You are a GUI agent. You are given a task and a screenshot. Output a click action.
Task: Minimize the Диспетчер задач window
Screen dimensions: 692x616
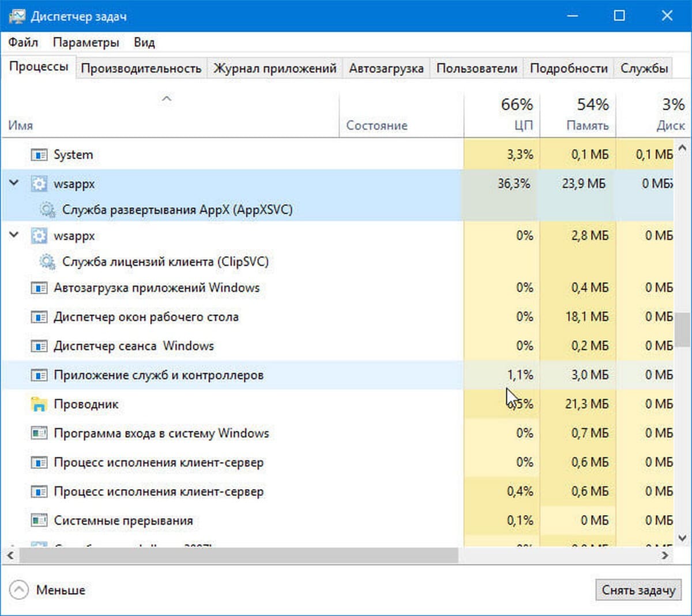click(x=573, y=16)
